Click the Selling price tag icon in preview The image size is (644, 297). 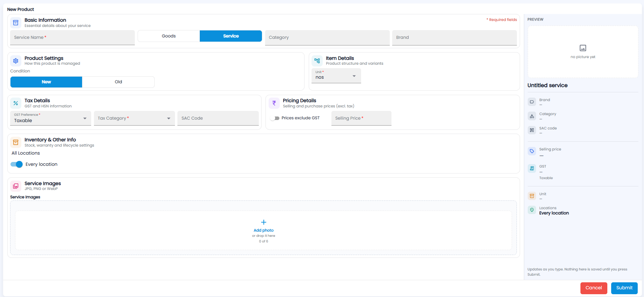tap(532, 151)
